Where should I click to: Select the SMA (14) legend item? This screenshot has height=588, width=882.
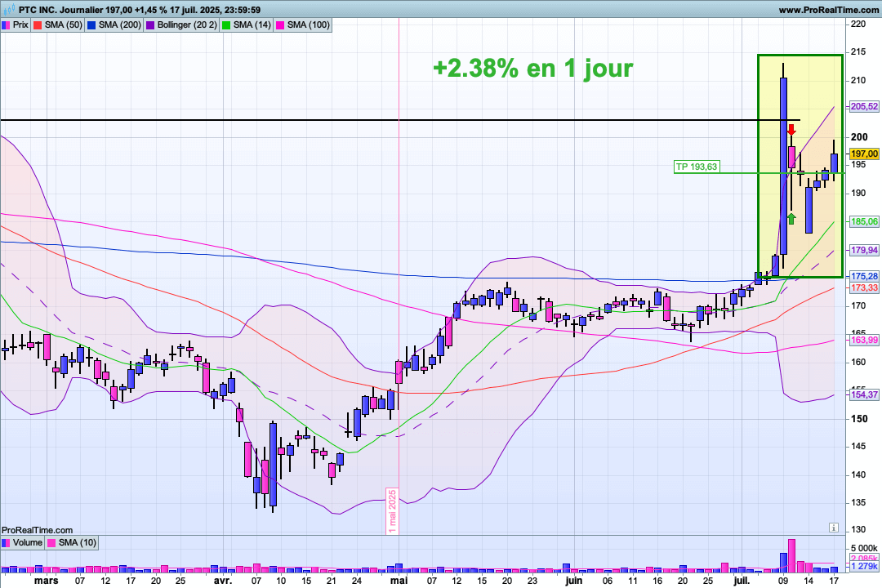(x=247, y=24)
